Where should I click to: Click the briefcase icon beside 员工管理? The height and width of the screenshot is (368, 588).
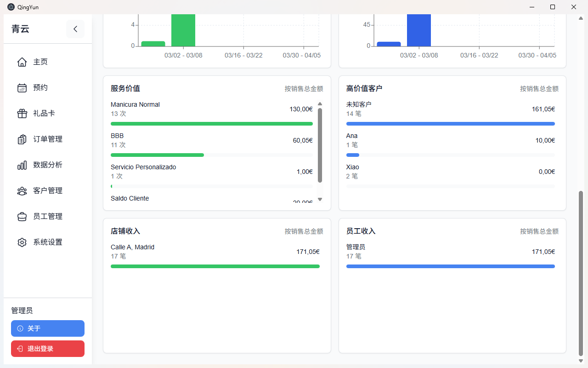point(22,217)
